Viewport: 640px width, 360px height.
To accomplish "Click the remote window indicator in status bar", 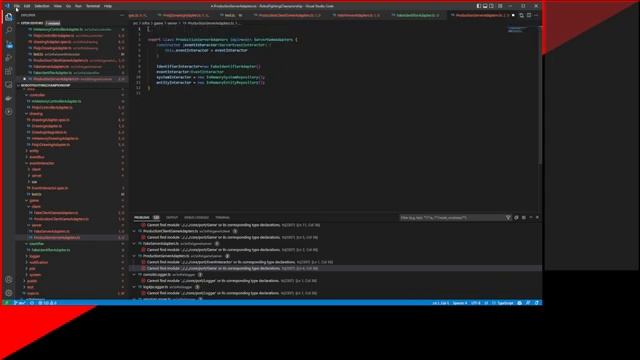I will pos(7,303).
